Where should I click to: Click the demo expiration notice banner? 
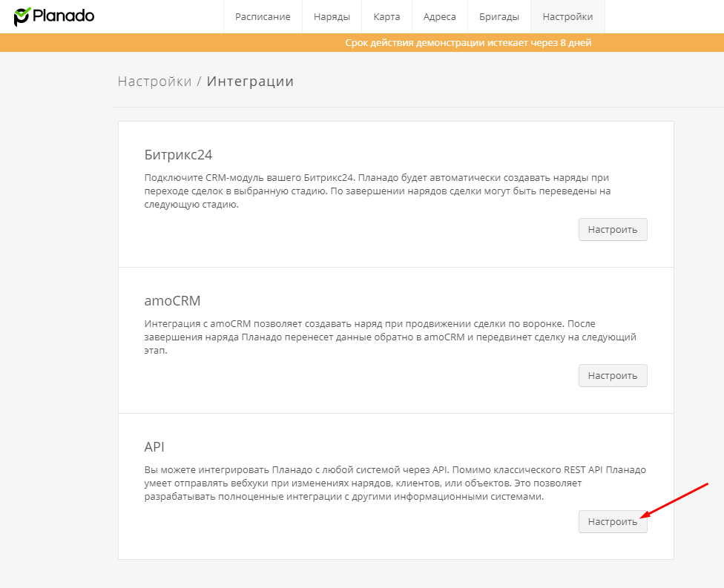[467, 43]
